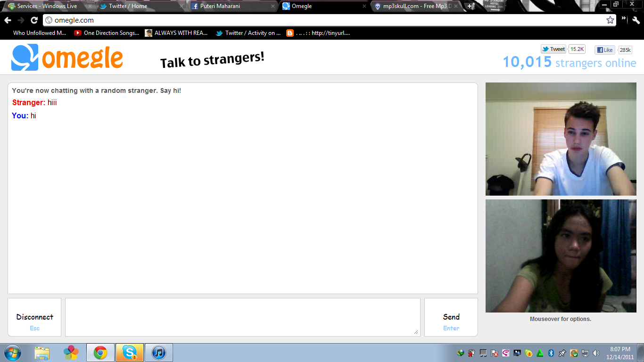Open Skype from the taskbar
The height and width of the screenshot is (362, 644).
click(x=130, y=353)
